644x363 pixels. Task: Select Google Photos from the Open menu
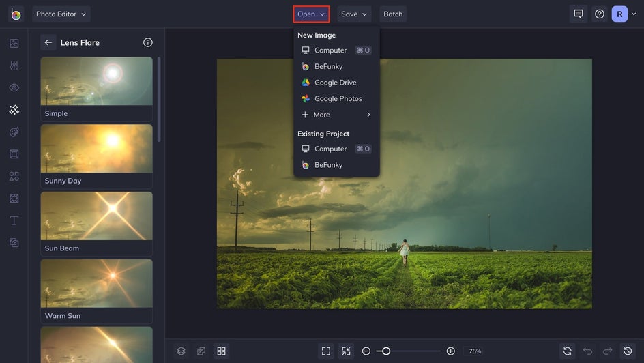(336, 98)
